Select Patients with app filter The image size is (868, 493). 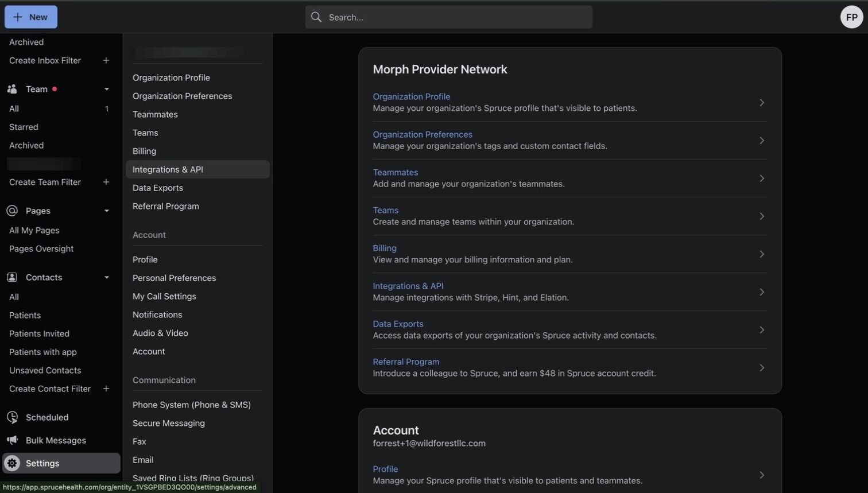point(43,352)
